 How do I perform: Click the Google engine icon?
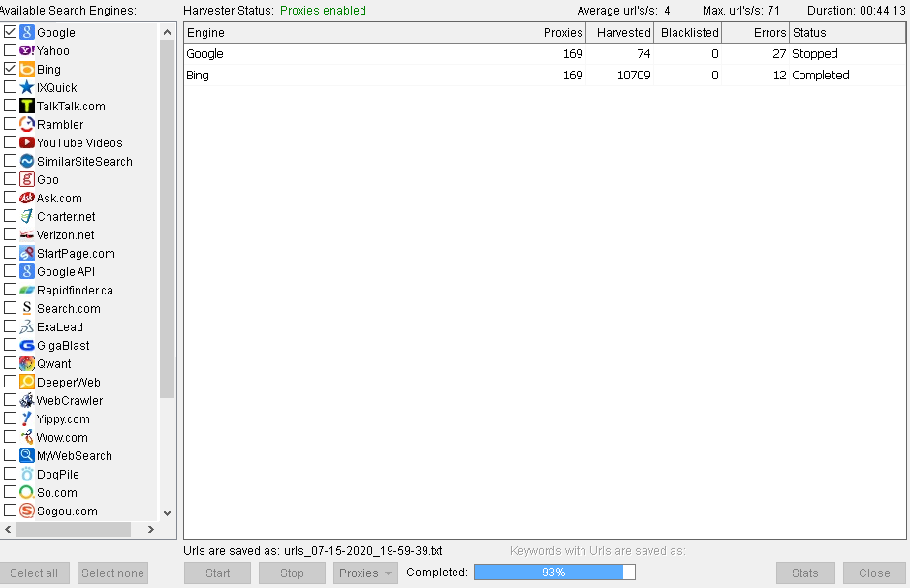point(27,32)
